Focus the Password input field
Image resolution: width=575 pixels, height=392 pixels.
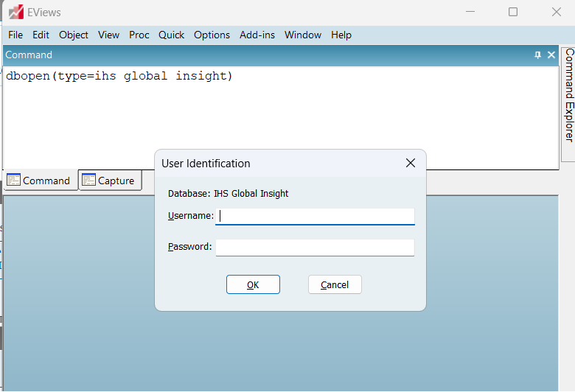315,248
